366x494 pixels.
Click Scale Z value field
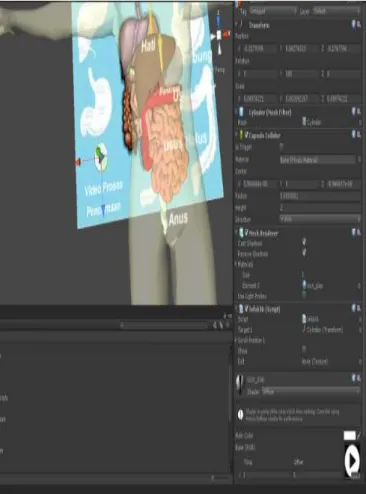coord(343,99)
